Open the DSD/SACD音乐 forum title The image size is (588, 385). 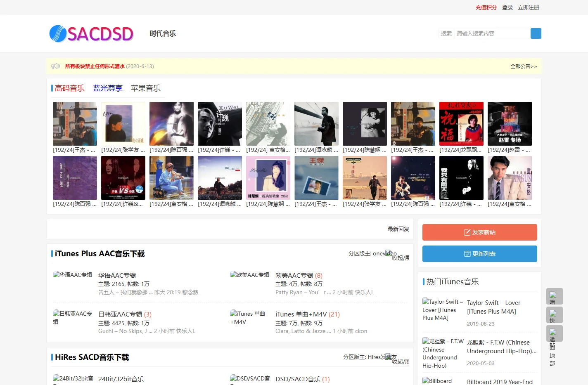click(298, 379)
